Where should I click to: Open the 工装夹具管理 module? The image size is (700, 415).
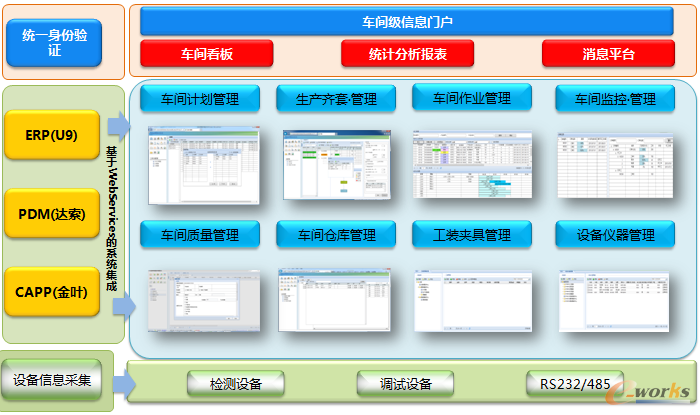(472, 235)
